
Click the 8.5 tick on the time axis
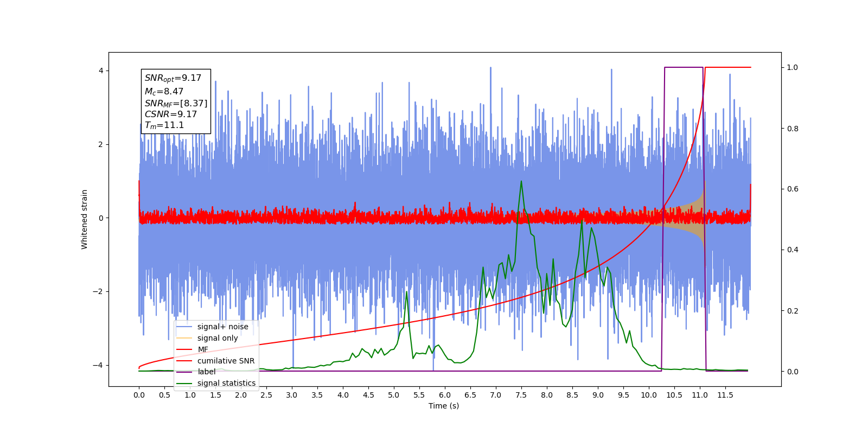click(x=572, y=395)
